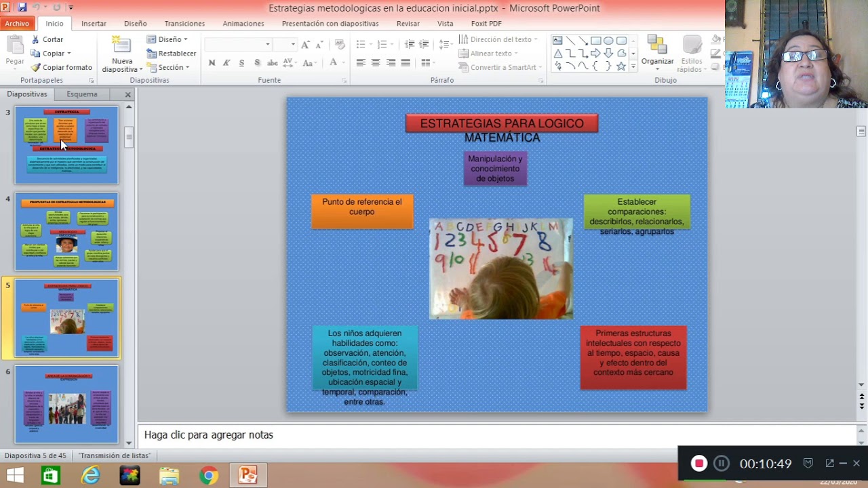868x488 pixels.
Task: Open the Revisar tab
Action: [x=408, y=23]
